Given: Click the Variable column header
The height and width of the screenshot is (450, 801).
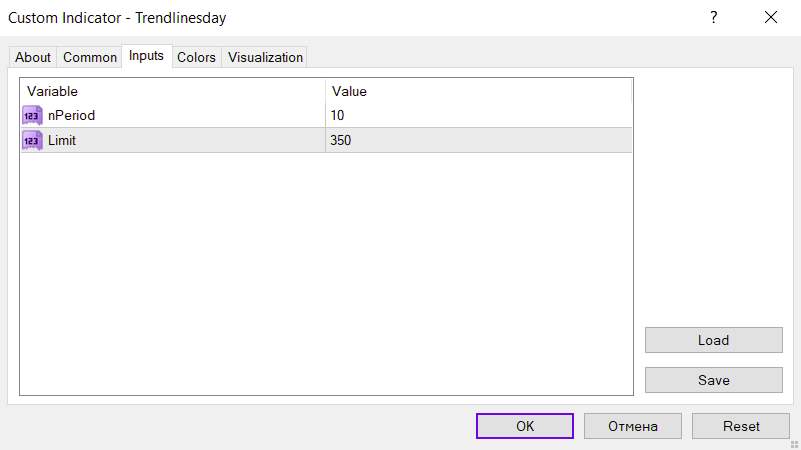Looking at the screenshot, I should point(172,91).
